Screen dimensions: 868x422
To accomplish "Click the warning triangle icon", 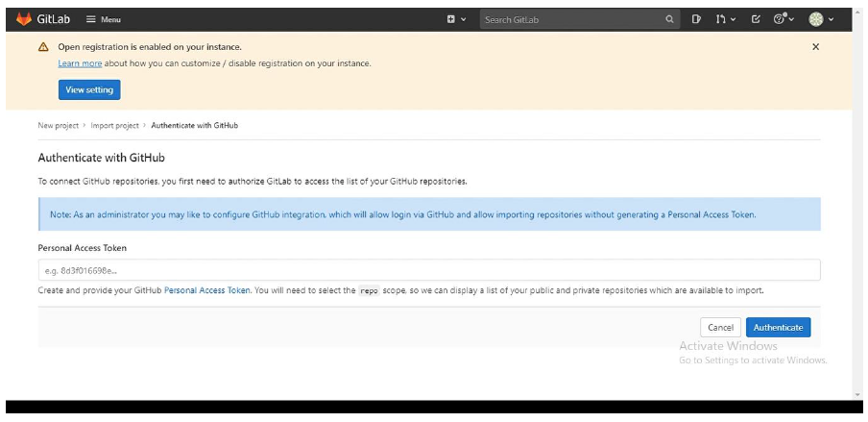I will [43, 47].
